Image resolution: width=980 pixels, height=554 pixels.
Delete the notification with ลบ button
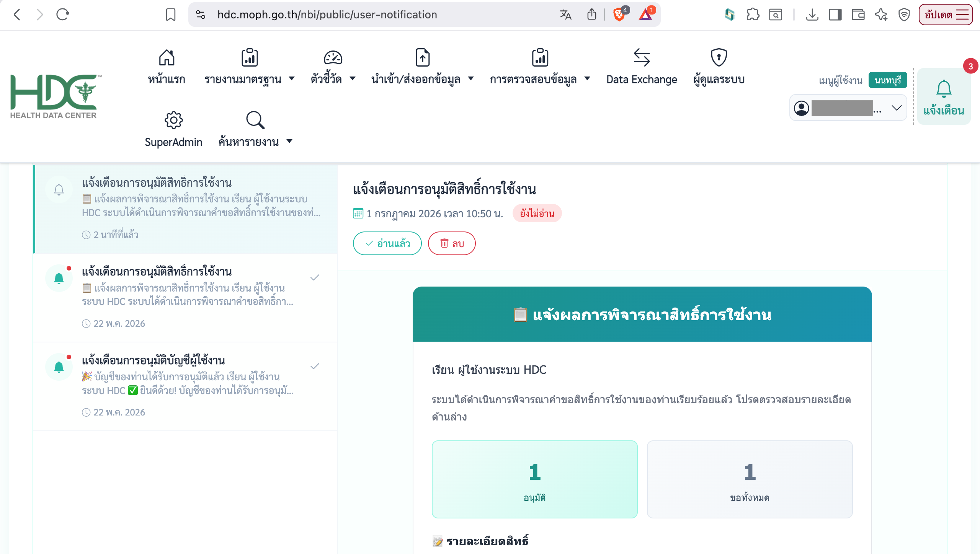tap(452, 243)
